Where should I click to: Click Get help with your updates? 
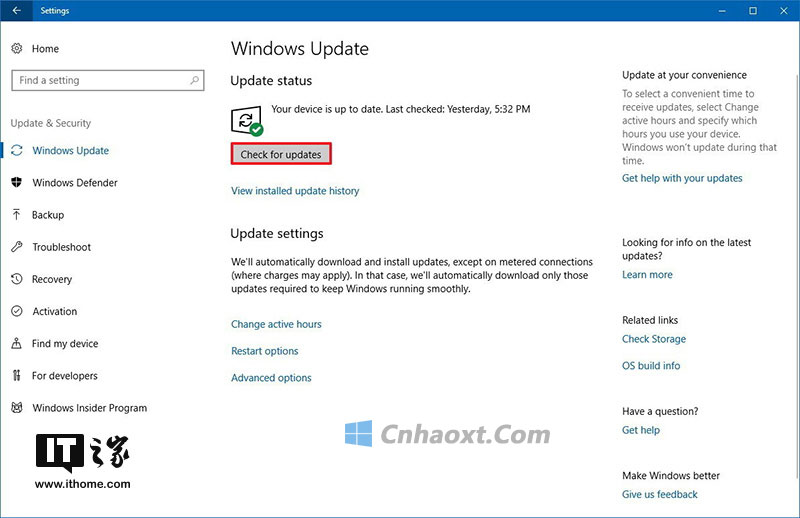(682, 178)
